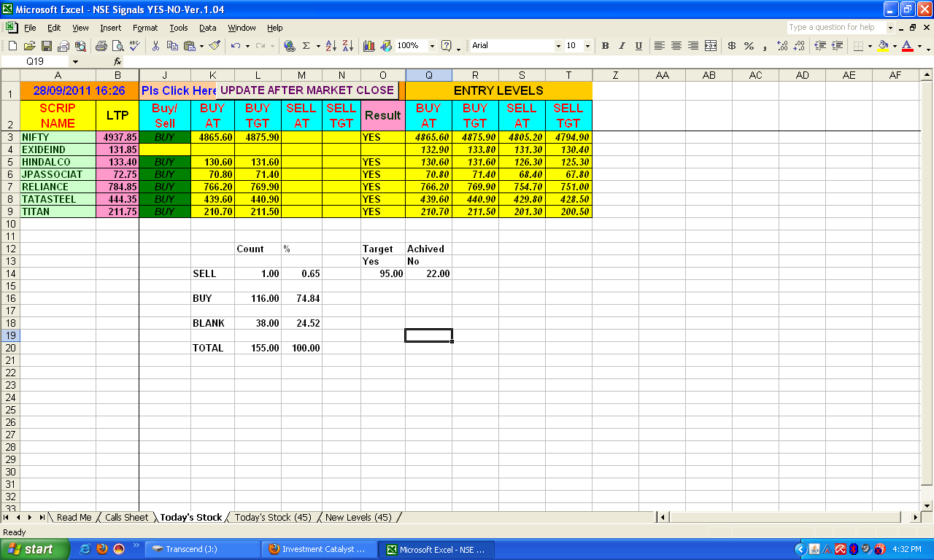Image resolution: width=934 pixels, height=560 pixels.
Task: Increase decimal places
Action: (782, 46)
